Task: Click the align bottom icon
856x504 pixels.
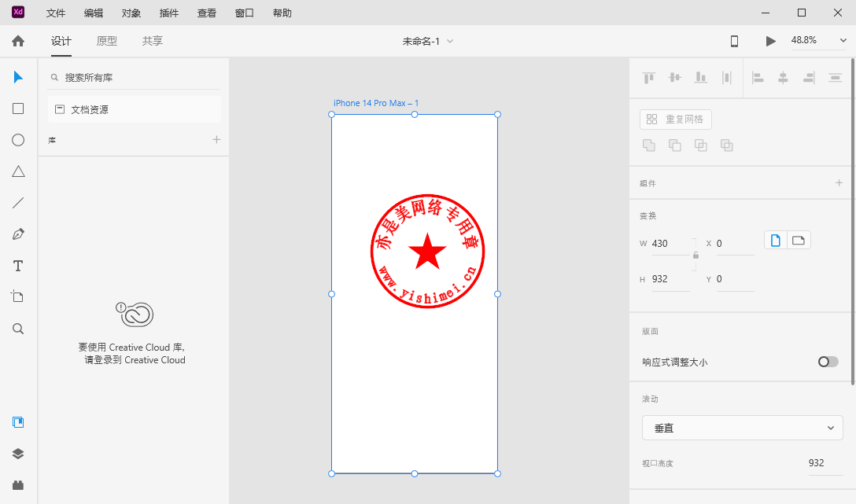Action: coord(700,78)
